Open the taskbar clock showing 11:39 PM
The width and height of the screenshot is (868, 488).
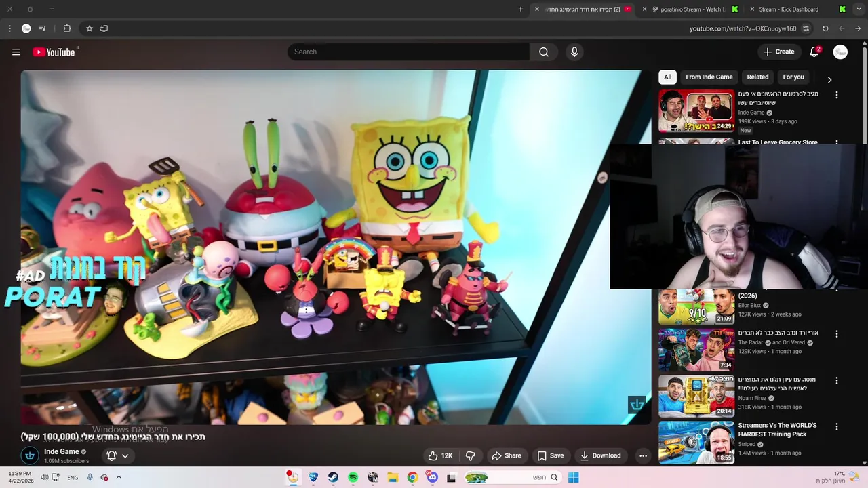pos(20,477)
